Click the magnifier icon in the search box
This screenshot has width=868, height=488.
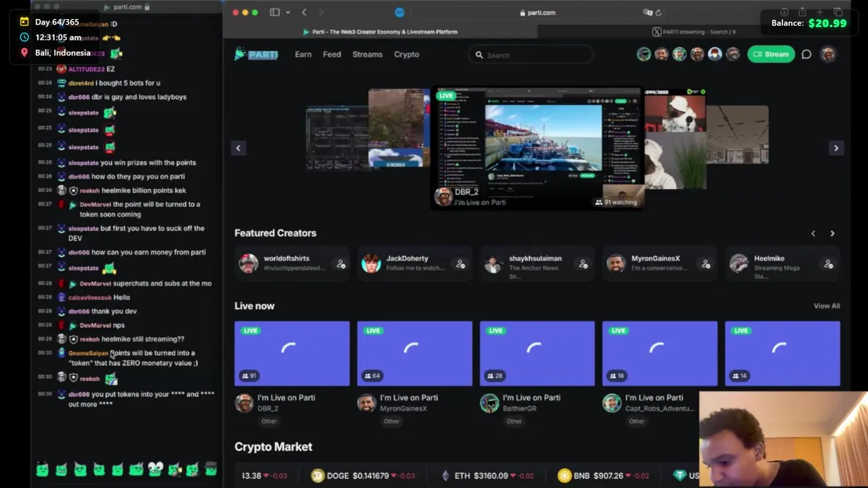click(479, 55)
